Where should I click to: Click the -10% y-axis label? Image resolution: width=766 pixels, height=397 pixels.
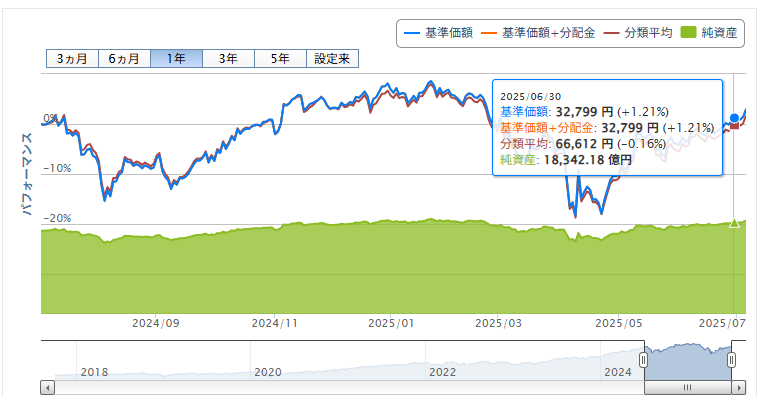(57, 168)
